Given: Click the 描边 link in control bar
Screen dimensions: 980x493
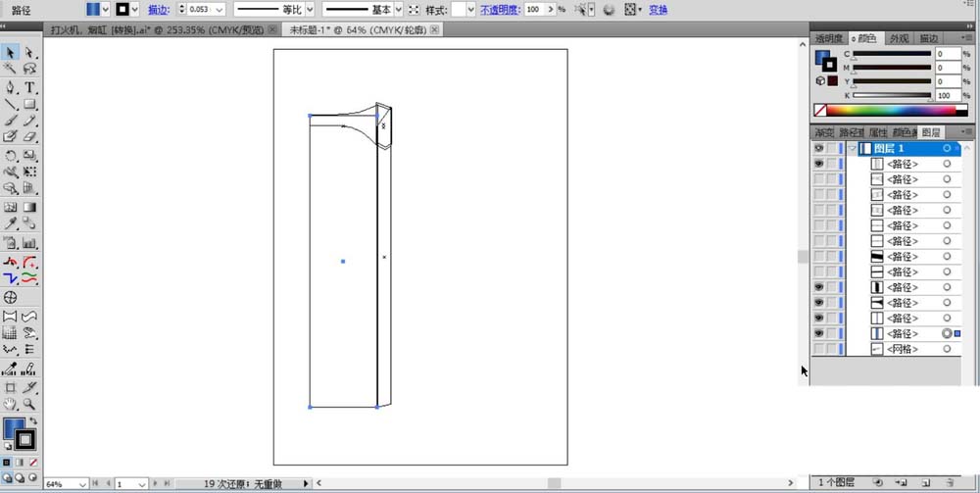Looking at the screenshot, I should click(157, 10).
